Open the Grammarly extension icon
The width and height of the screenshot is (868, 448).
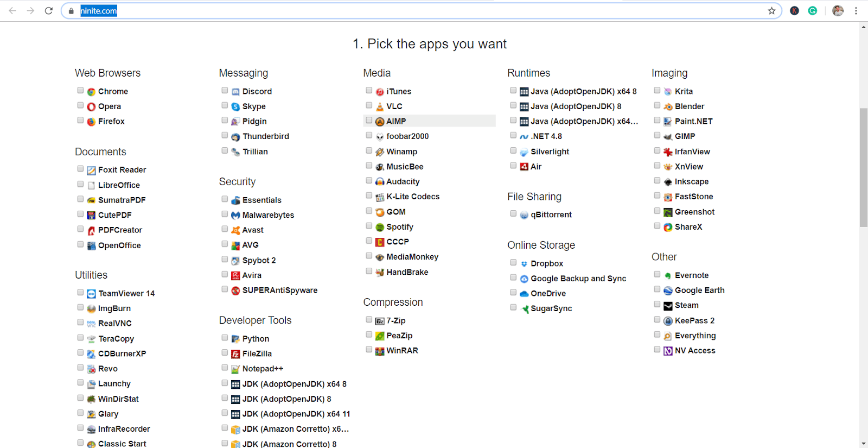[x=812, y=11]
